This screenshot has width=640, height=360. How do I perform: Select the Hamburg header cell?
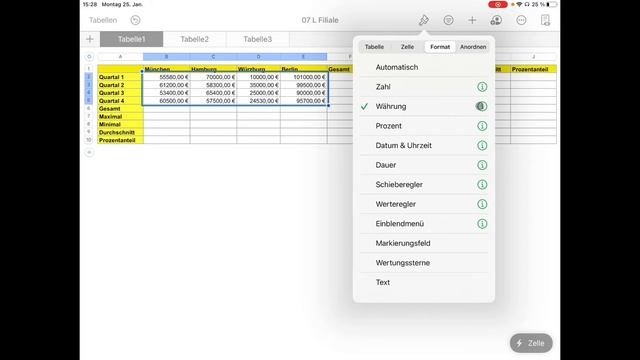coord(213,69)
